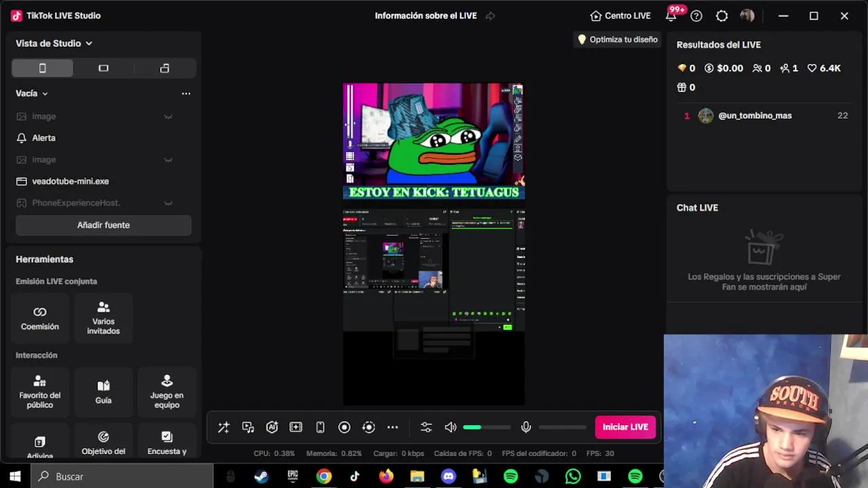Adjust the microphone volume slider
The image size is (868, 488).
click(x=562, y=427)
